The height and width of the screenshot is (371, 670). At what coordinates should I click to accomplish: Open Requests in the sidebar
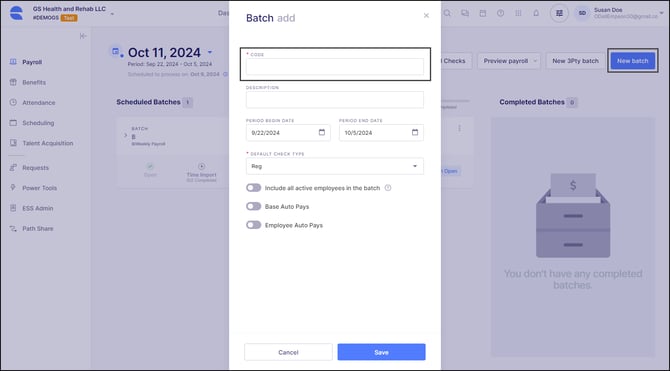[x=35, y=168]
